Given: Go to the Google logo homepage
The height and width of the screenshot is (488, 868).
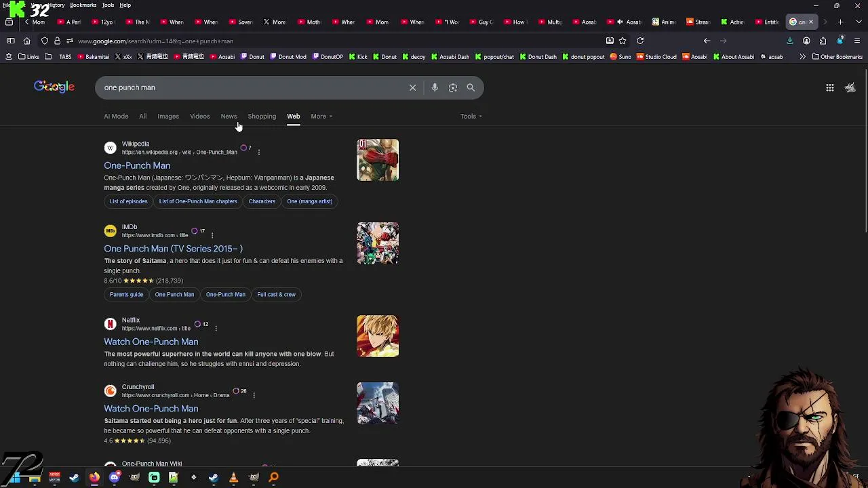Looking at the screenshot, I should tap(54, 87).
